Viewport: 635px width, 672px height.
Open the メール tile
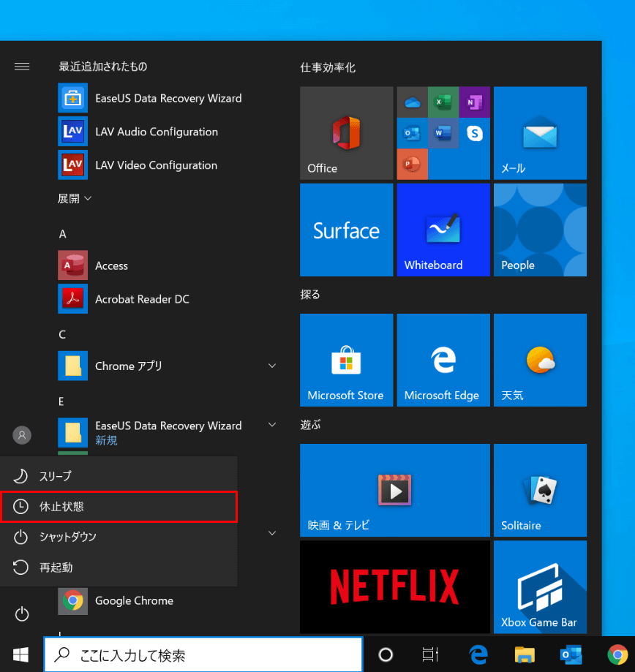coord(540,133)
